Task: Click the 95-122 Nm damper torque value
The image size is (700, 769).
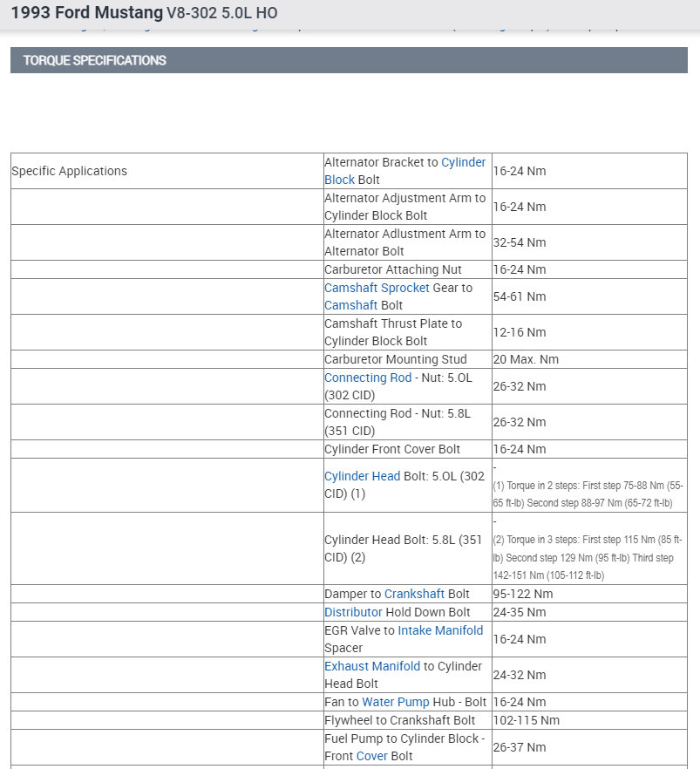Action: [523, 594]
